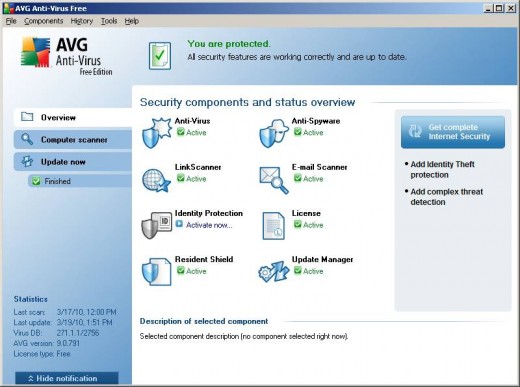Click the AVG title bar application icon
This screenshot has height=387, width=520.
[x=8, y=8]
